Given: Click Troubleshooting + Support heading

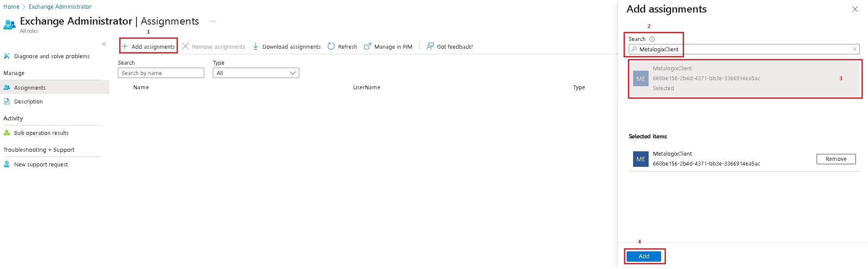Looking at the screenshot, I should [39, 150].
